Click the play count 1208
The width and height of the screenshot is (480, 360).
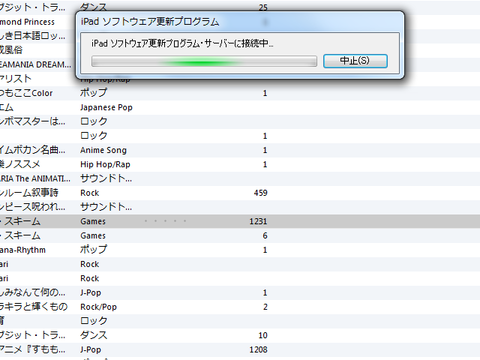(258, 350)
